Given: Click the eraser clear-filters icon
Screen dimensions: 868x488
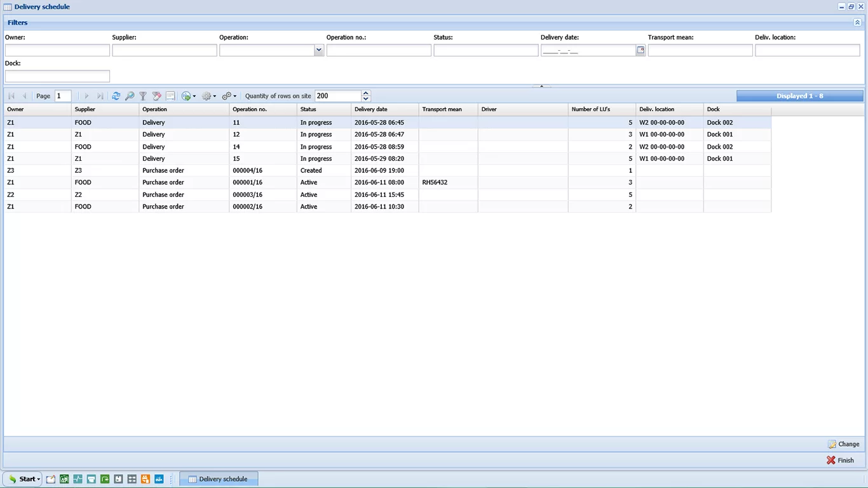Looking at the screenshot, I should coord(157,96).
